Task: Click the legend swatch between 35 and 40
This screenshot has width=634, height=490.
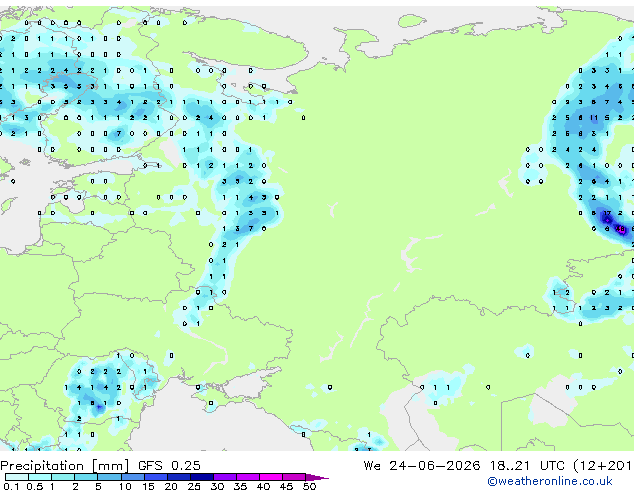Action: 247,477
